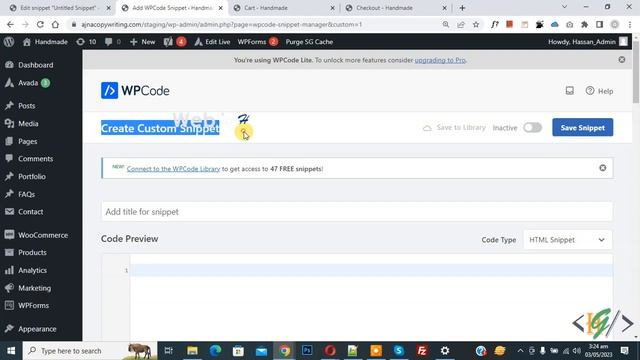Open the WordPress logo menu
Image resolution: width=640 pixels, height=360 pixels.
(9, 42)
